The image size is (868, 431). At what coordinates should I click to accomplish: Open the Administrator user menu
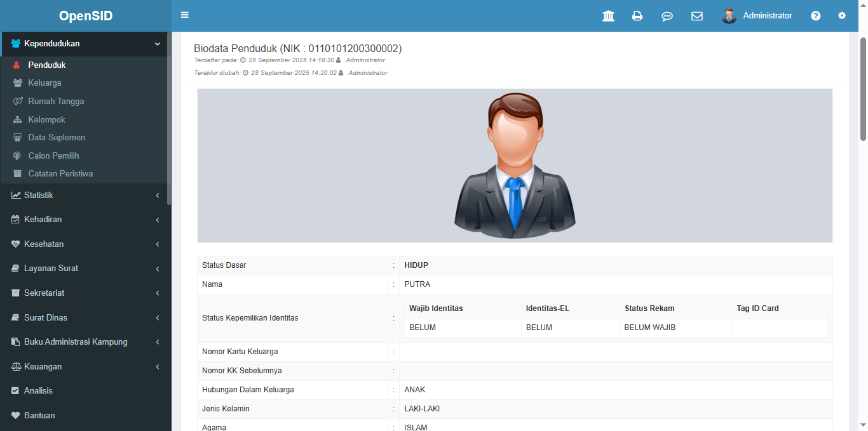[767, 16]
